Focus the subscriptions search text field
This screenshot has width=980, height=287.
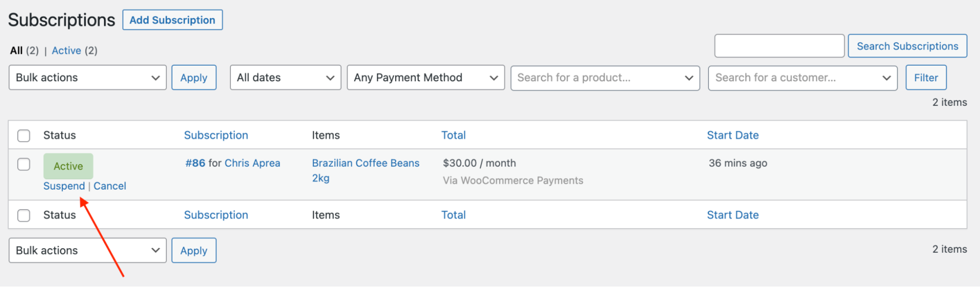pyautogui.click(x=779, y=46)
